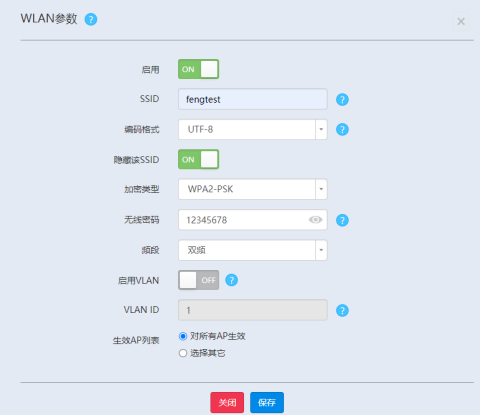Click the blue 保存 button
Screen dimensions: 480x415
(267, 402)
